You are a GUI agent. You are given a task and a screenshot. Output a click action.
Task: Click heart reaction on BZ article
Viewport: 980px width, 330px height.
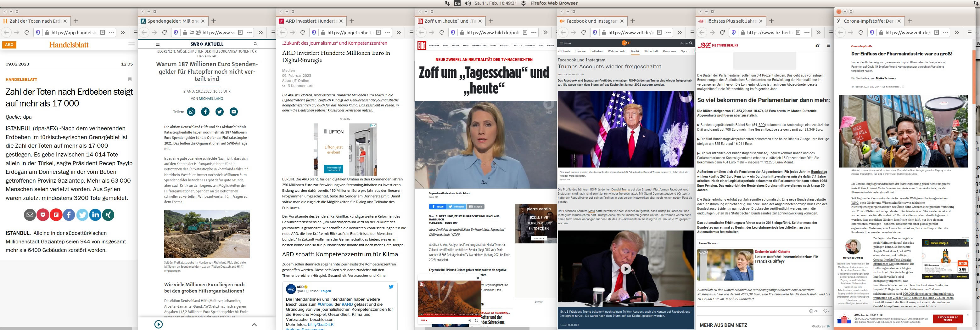coord(826,311)
